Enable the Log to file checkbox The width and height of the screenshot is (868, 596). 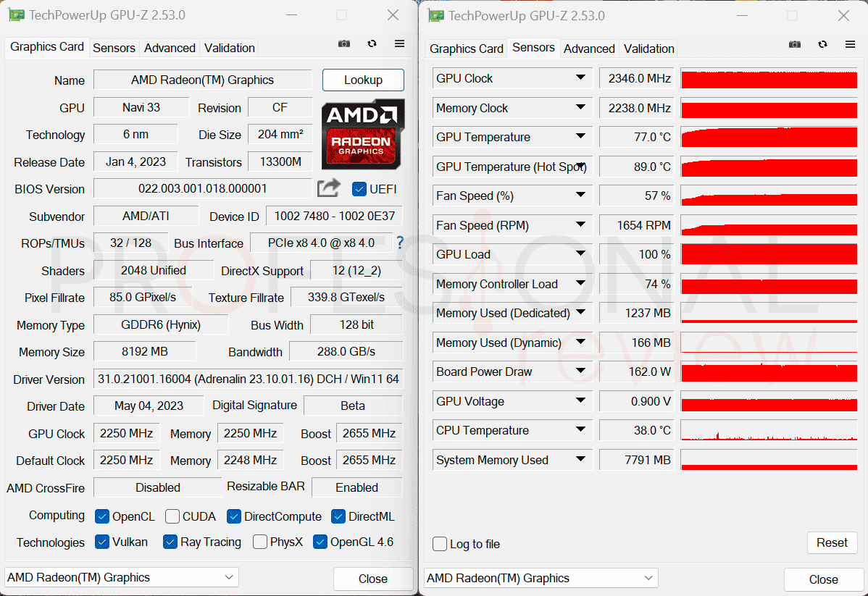[x=440, y=544]
